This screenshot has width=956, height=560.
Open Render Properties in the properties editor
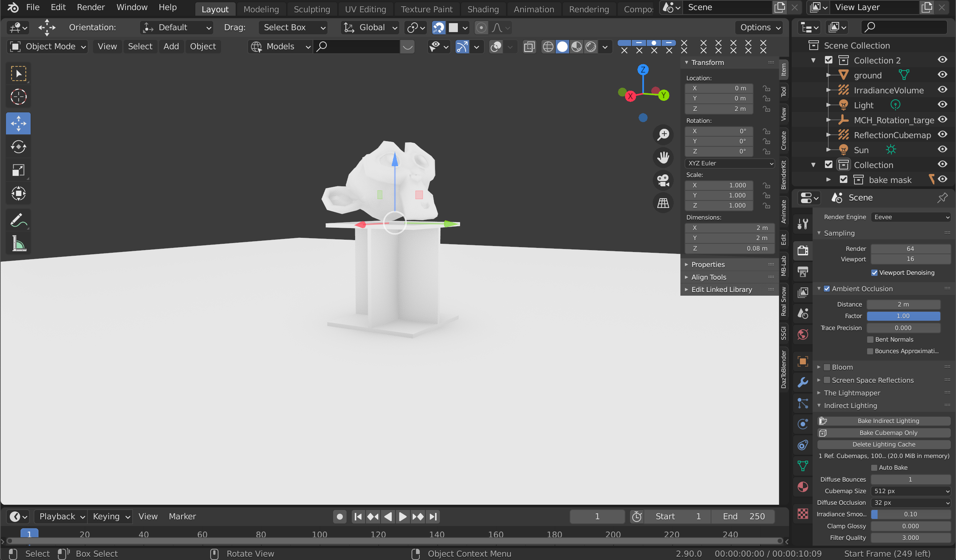point(803,250)
